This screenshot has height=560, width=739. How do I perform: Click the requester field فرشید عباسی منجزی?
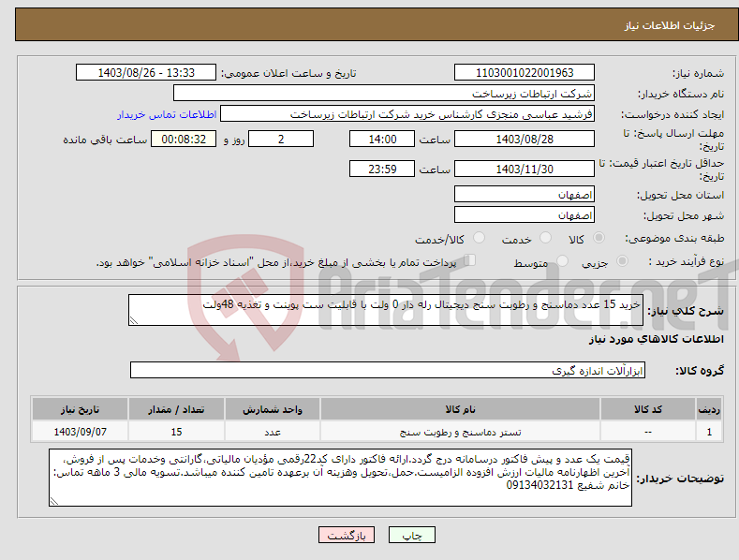[407, 113]
